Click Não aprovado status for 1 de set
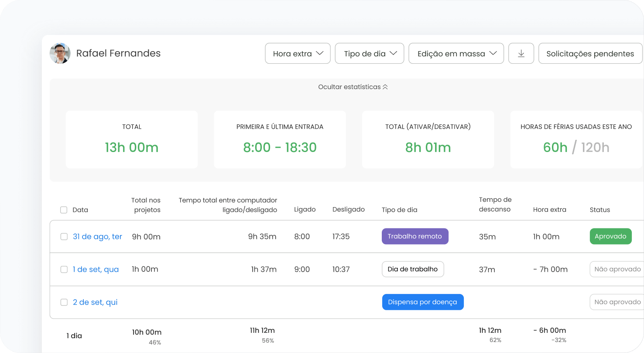Screen dimensions: 644x353 [x=617, y=269]
